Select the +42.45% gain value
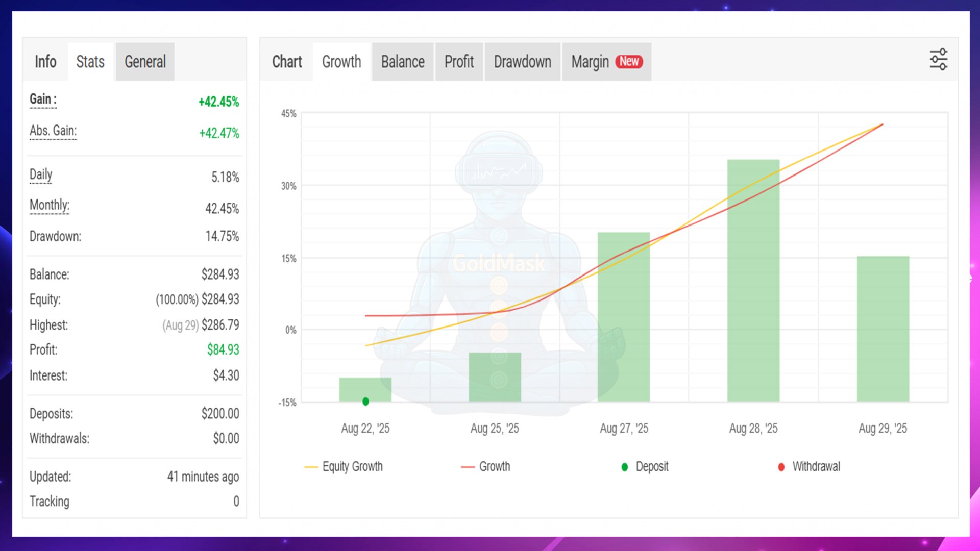 pyautogui.click(x=218, y=102)
